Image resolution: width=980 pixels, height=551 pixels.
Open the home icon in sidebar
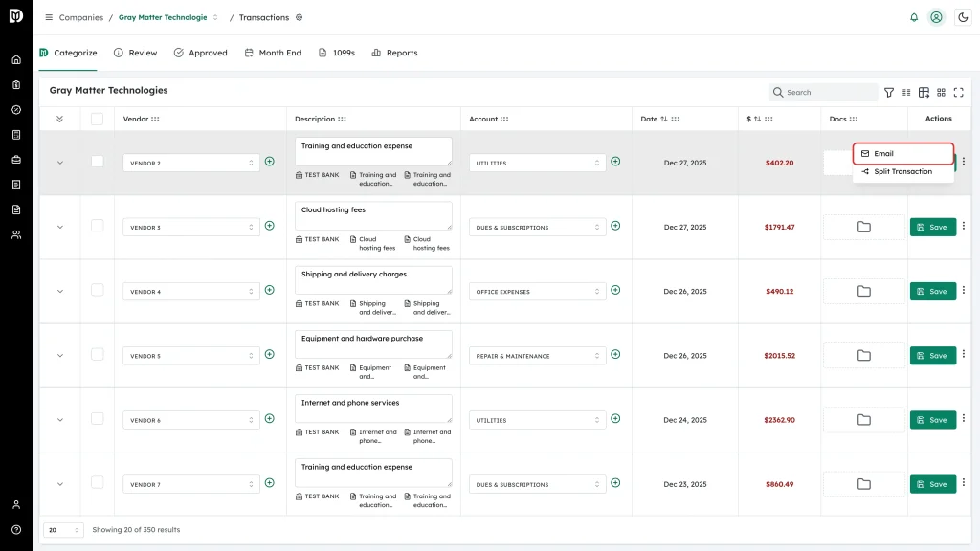pos(16,60)
